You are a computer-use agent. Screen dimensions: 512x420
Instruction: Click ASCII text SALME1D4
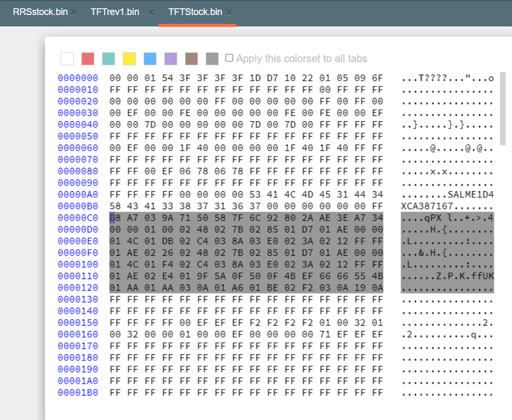[x=471, y=195]
